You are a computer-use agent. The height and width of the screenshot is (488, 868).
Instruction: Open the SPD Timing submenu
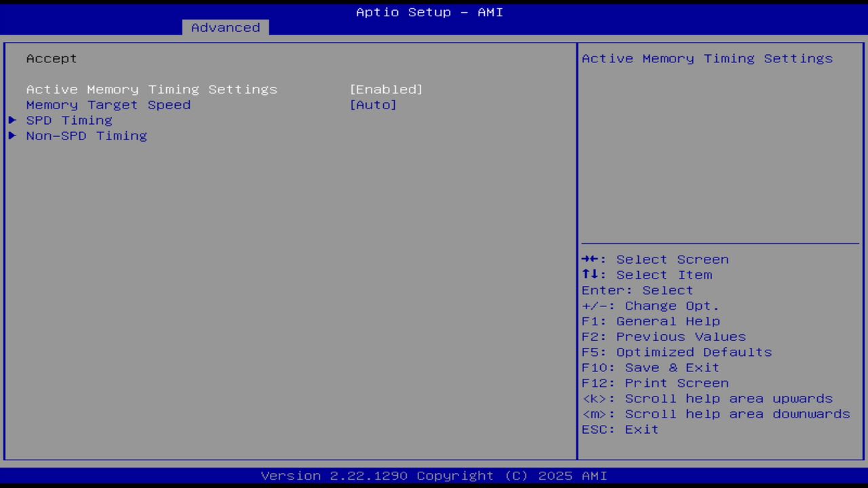pyautogui.click(x=69, y=120)
